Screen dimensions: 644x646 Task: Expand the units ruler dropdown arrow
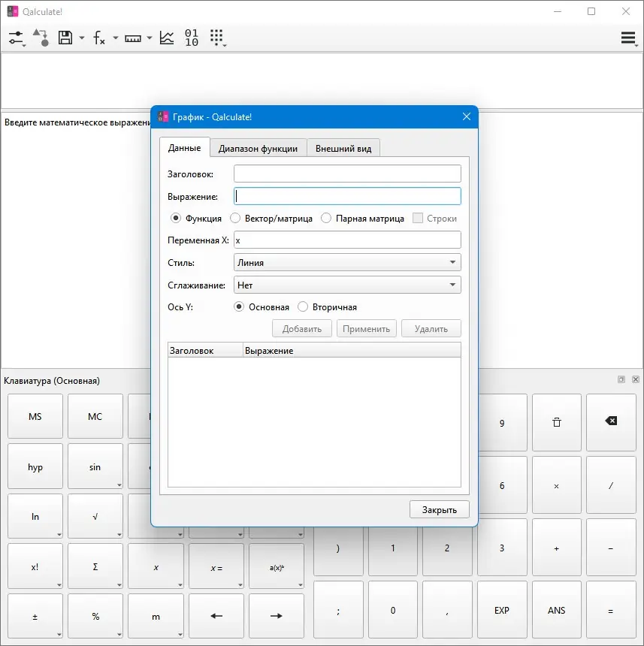[x=150, y=38]
